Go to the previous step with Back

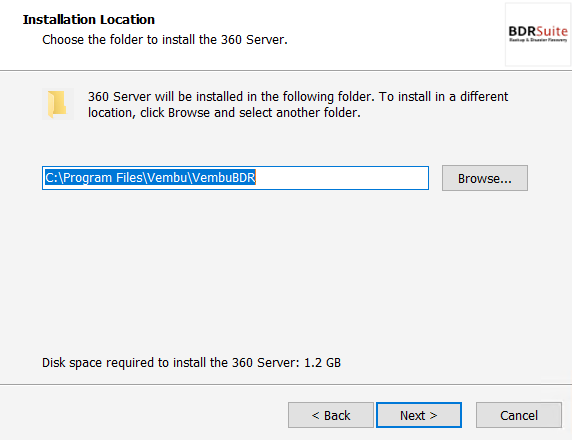pyautogui.click(x=331, y=415)
